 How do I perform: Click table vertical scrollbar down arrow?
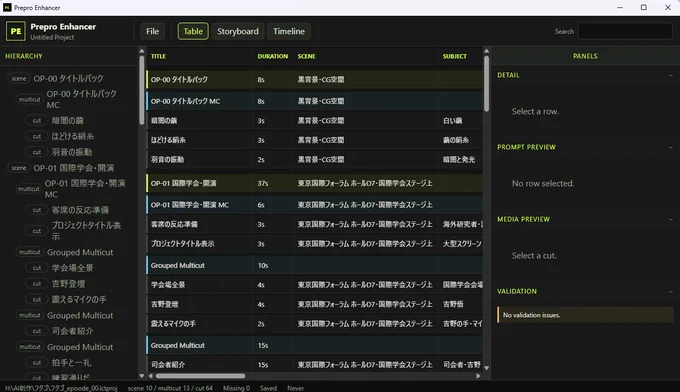pos(487,368)
